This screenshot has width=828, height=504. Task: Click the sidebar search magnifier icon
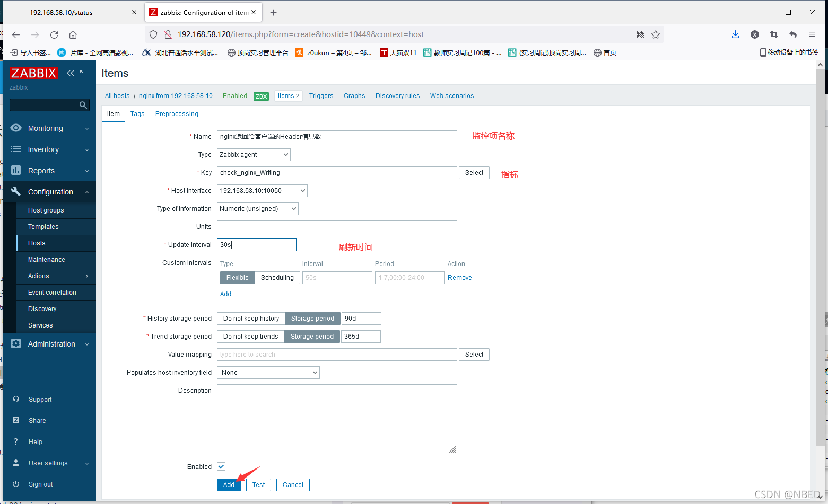point(83,105)
